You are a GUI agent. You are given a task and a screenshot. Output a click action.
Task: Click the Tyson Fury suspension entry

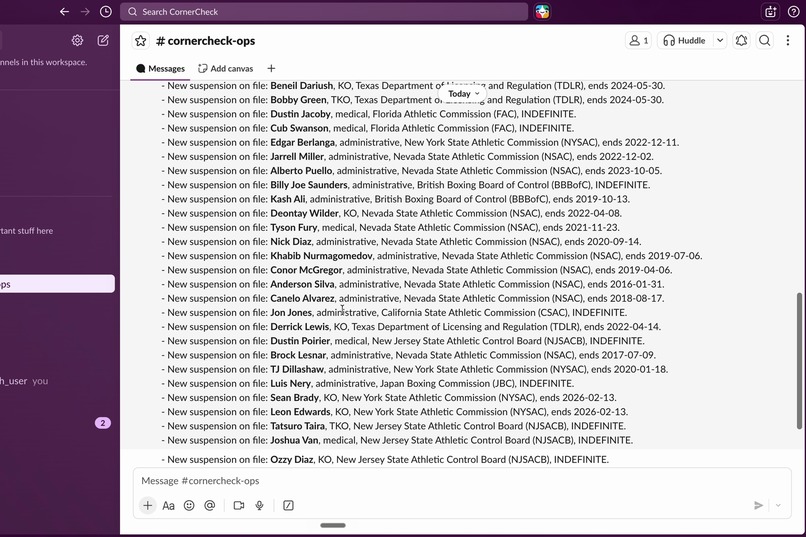point(390,227)
